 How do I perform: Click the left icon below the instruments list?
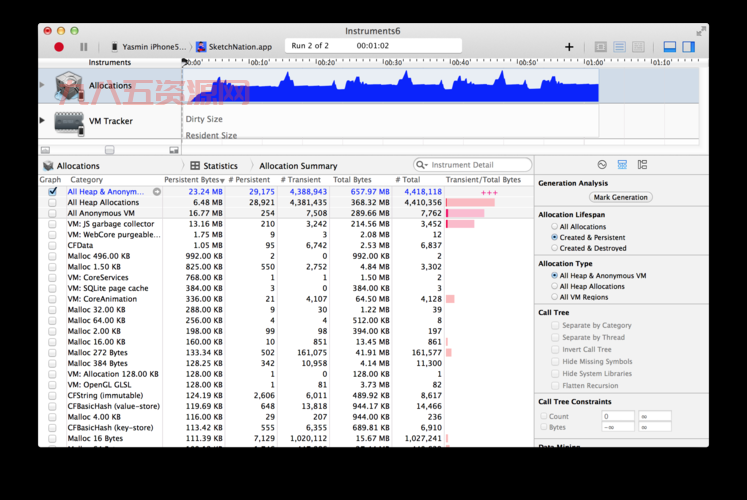point(45,150)
